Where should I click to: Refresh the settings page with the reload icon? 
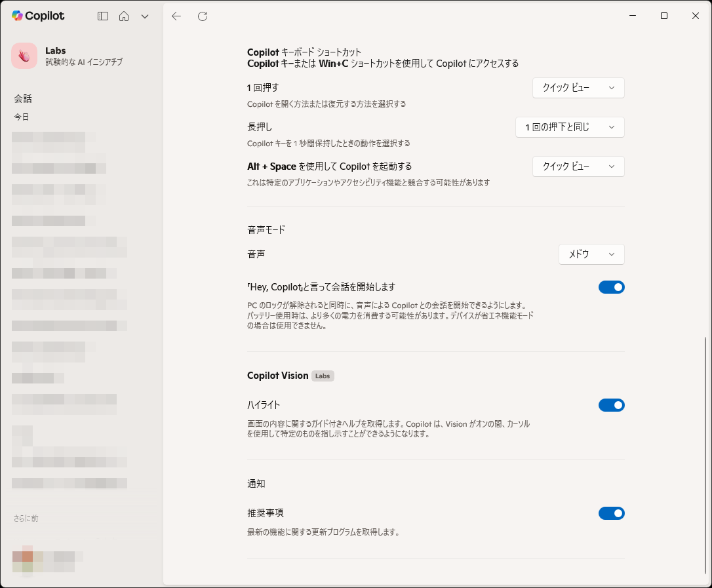[x=203, y=16]
